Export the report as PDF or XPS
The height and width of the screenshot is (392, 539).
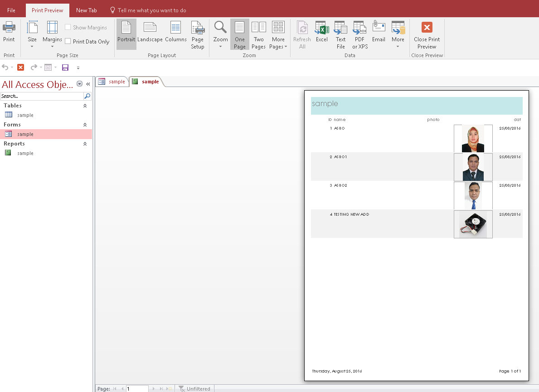click(359, 34)
